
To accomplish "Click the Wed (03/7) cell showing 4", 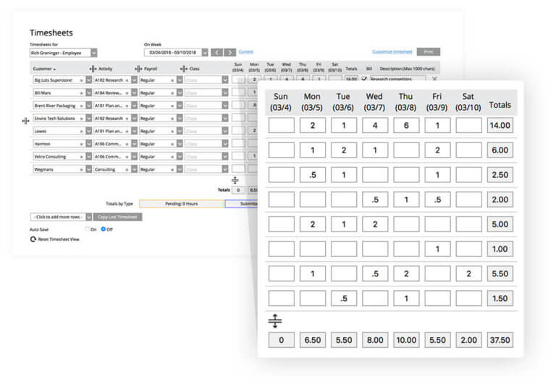I will tap(375, 125).
